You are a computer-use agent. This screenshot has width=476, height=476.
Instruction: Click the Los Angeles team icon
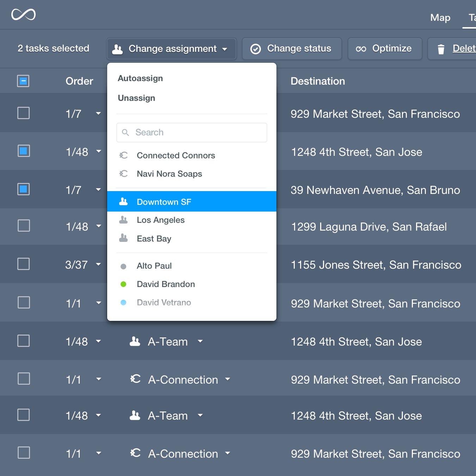123,220
